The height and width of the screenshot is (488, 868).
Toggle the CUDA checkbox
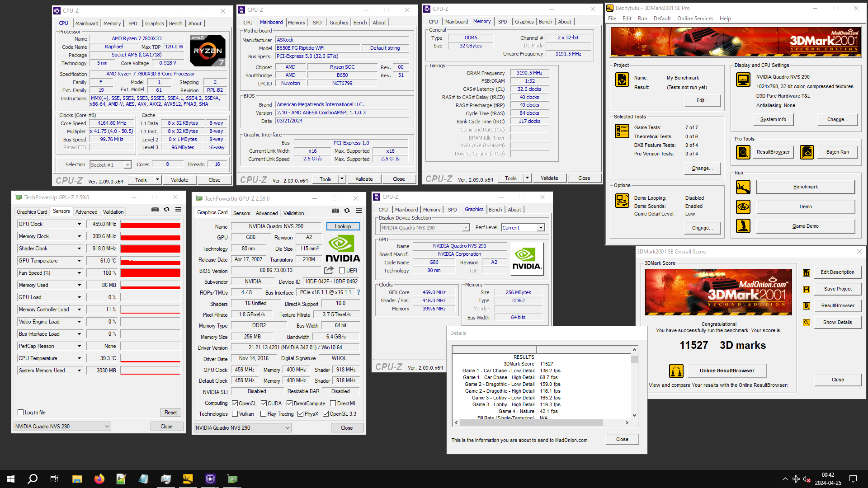click(264, 404)
